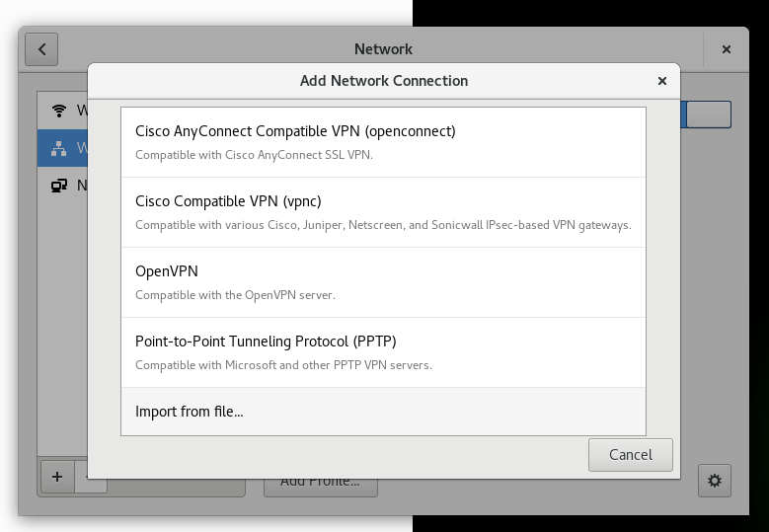Choose OpenVPN connection type
769x532 pixels.
(x=384, y=282)
